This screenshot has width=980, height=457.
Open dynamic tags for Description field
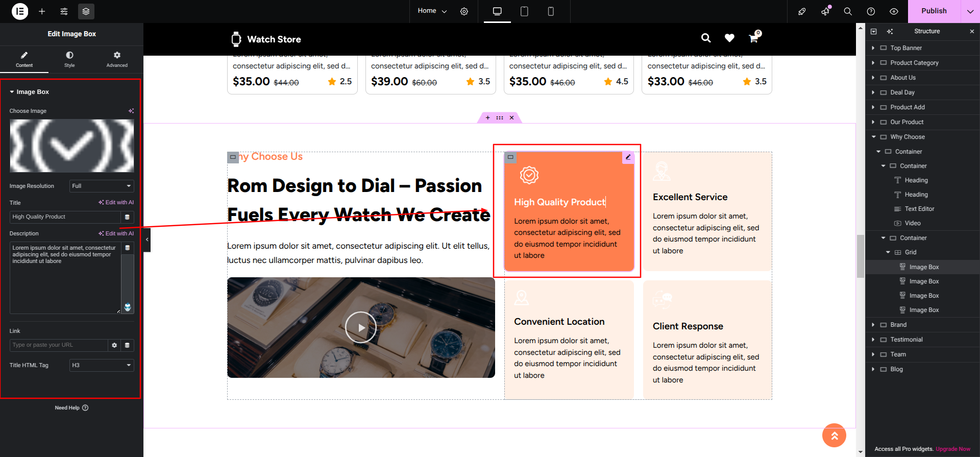click(x=128, y=248)
